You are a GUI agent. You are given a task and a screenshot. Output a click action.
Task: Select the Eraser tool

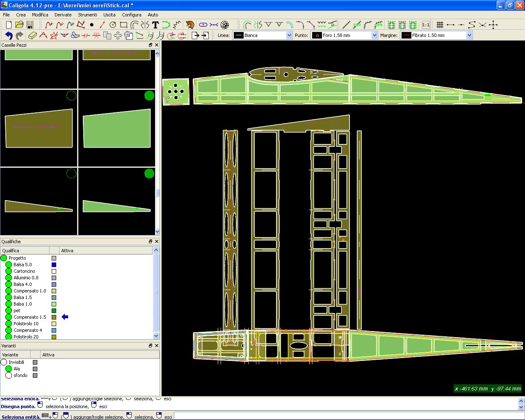pos(32,36)
